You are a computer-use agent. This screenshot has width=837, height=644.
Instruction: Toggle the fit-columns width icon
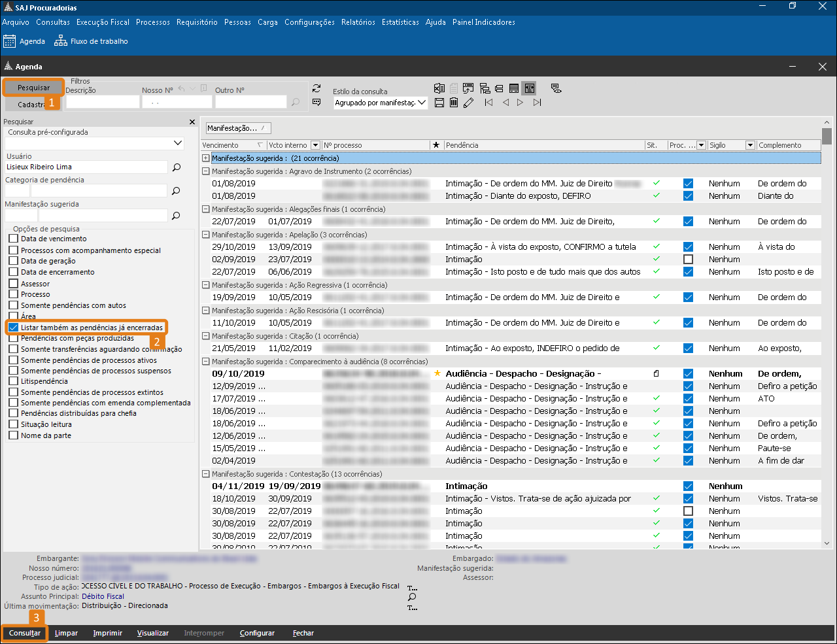(530, 88)
